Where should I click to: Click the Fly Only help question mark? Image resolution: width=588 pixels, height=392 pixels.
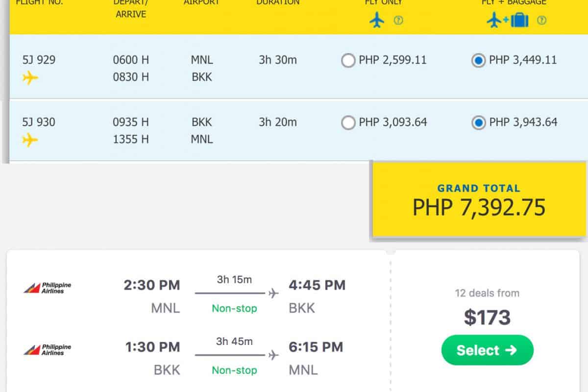click(398, 21)
